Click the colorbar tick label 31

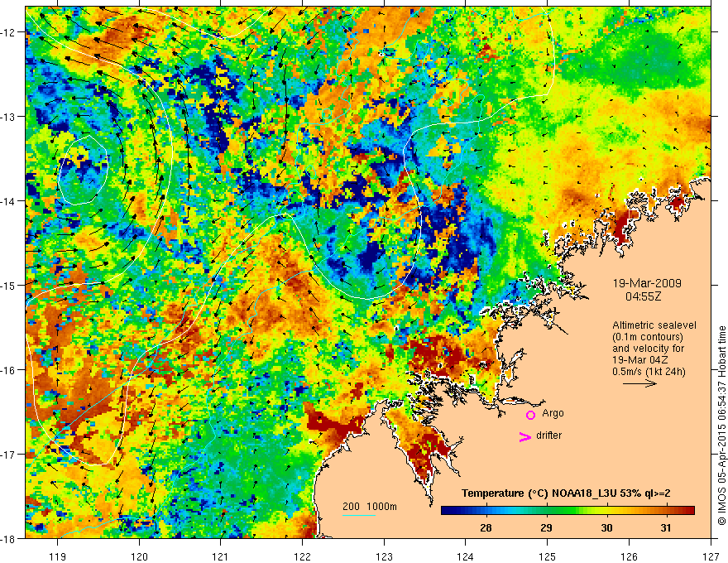click(666, 528)
